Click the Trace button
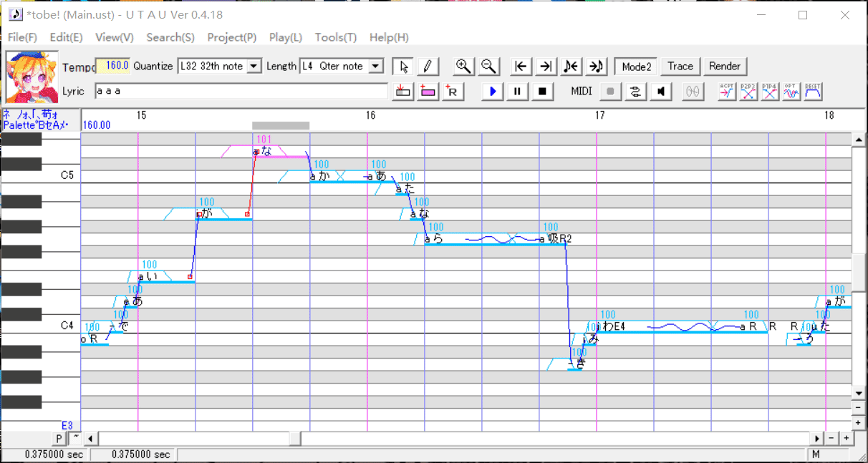The image size is (868, 463). click(680, 67)
